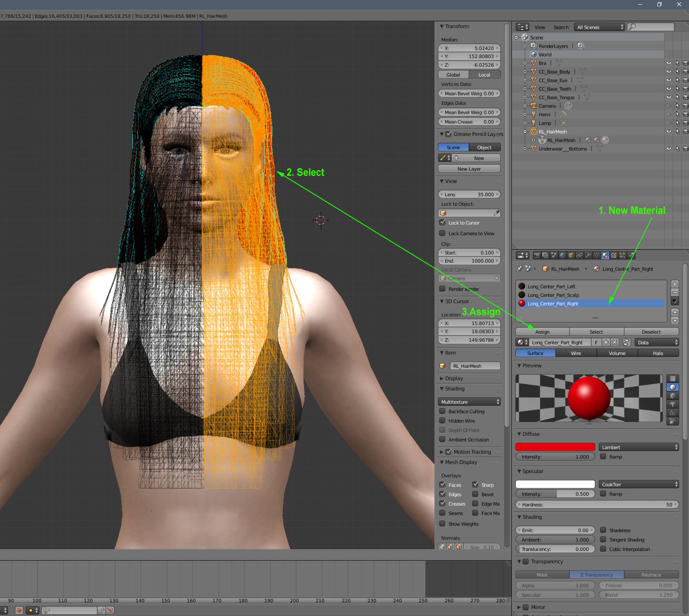Open the Render Layers properties tab
Screen dimensions: 689x616
click(x=545, y=255)
